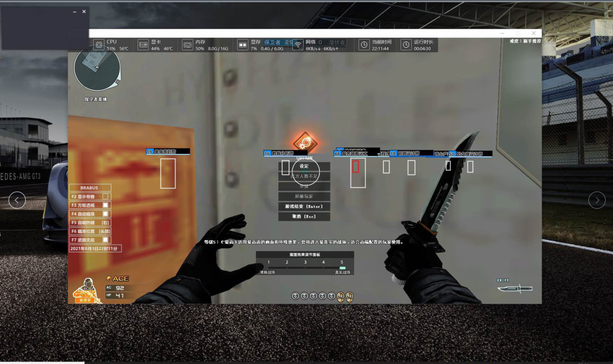This screenshot has width=613, height=364.
Task: Uncheck the F7 武器无后 checkbox
Action: [105, 240]
